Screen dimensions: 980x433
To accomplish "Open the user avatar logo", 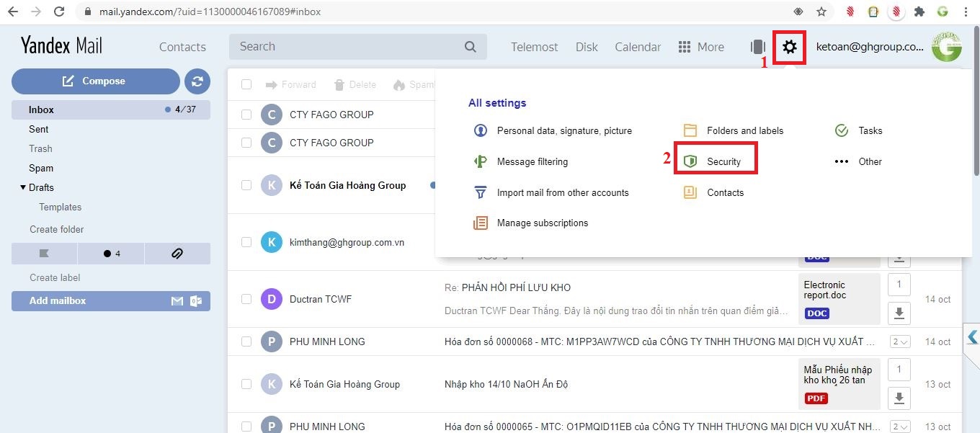I will tap(946, 47).
